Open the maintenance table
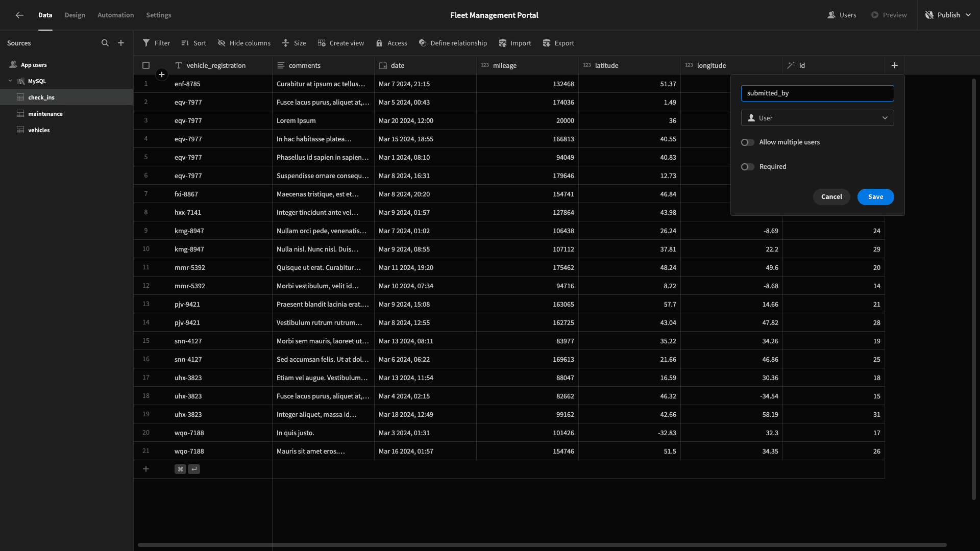 [66, 114]
